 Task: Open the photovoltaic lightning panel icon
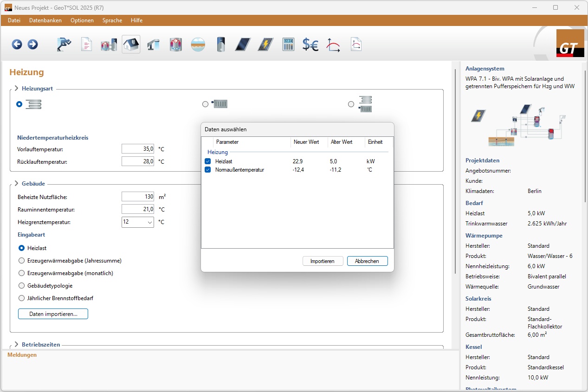point(265,45)
